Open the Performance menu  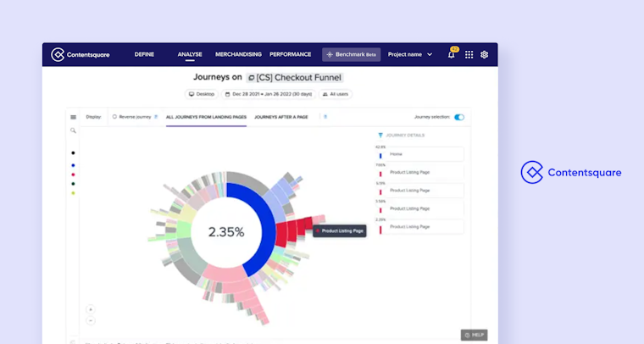(291, 54)
